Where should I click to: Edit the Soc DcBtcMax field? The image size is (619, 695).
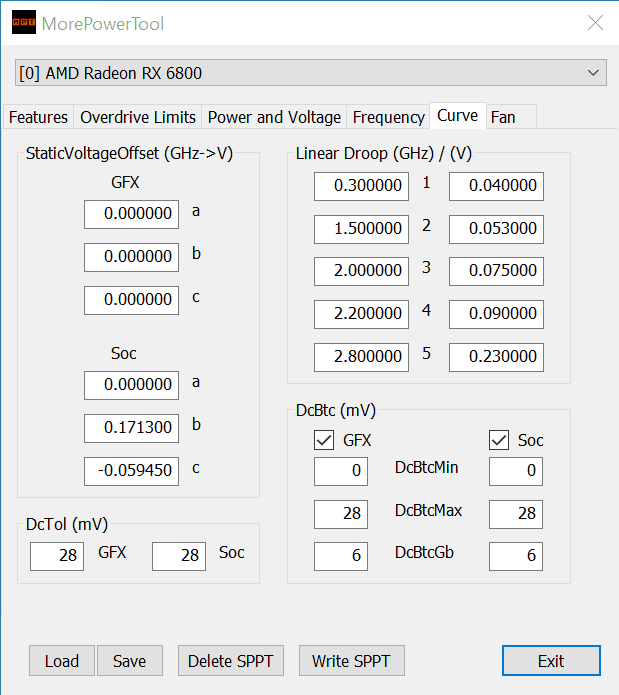click(x=516, y=514)
